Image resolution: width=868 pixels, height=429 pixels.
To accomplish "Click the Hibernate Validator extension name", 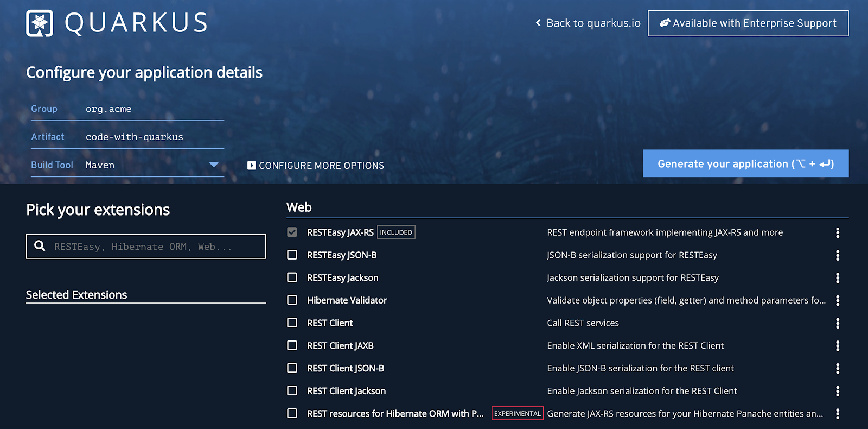I will (x=347, y=300).
